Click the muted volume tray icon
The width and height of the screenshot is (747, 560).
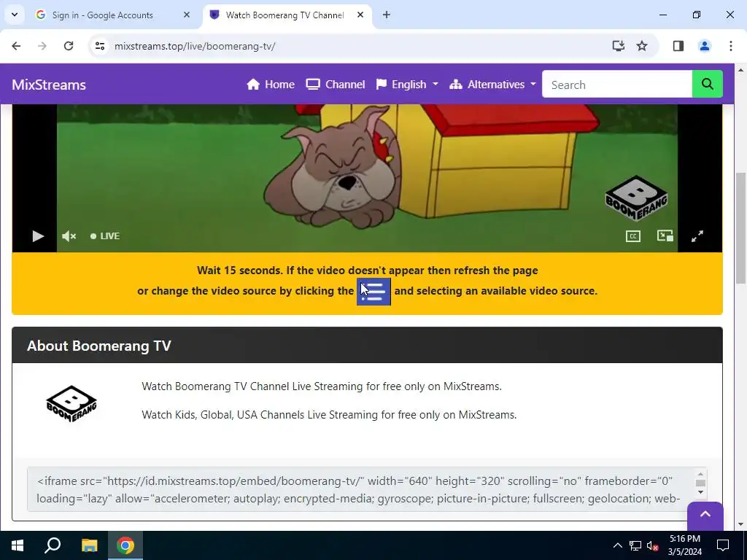click(653, 545)
